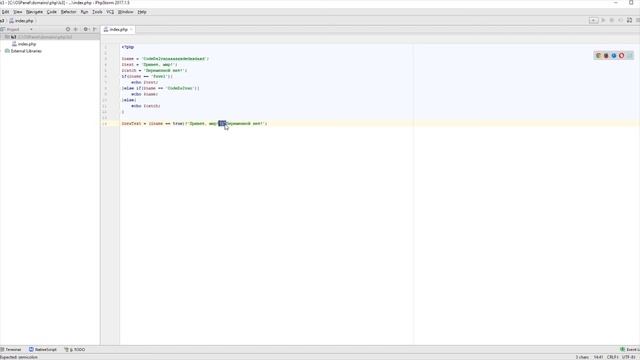640x360 pixels.
Task: Open in last browser icon in editor
Action: tap(629, 56)
